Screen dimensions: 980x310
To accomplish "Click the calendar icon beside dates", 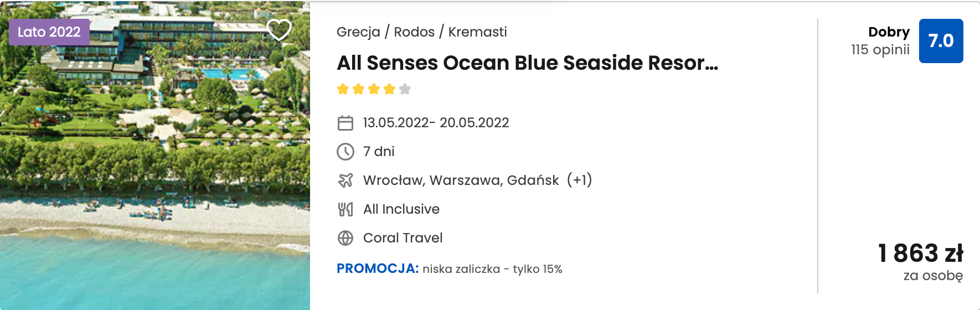I will 345,123.
